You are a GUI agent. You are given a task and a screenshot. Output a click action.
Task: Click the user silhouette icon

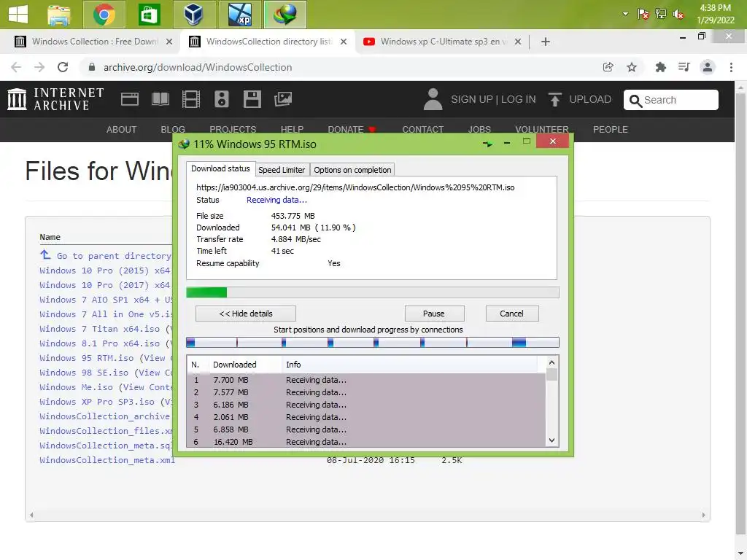click(433, 99)
